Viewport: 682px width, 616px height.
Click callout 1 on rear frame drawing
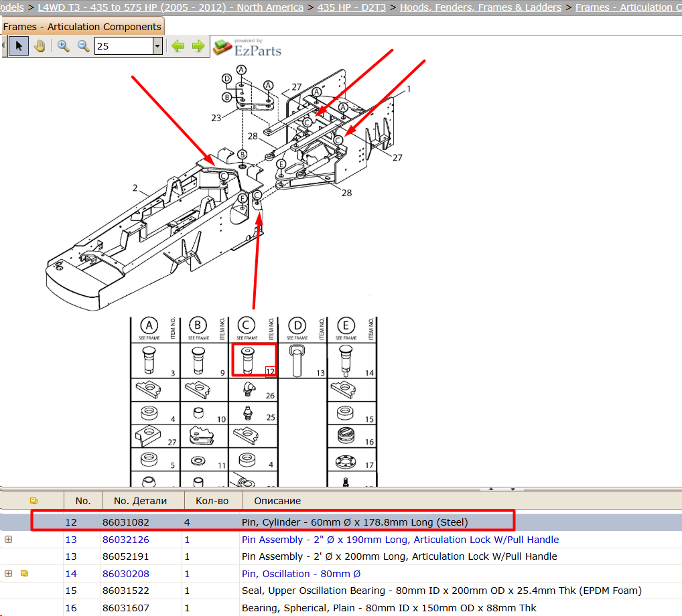coord(409,88)
